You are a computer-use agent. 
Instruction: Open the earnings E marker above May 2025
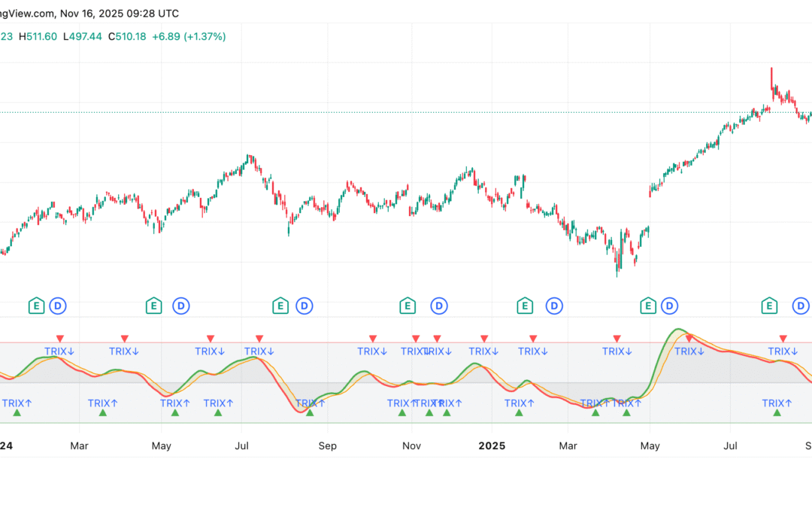(648, 306)
